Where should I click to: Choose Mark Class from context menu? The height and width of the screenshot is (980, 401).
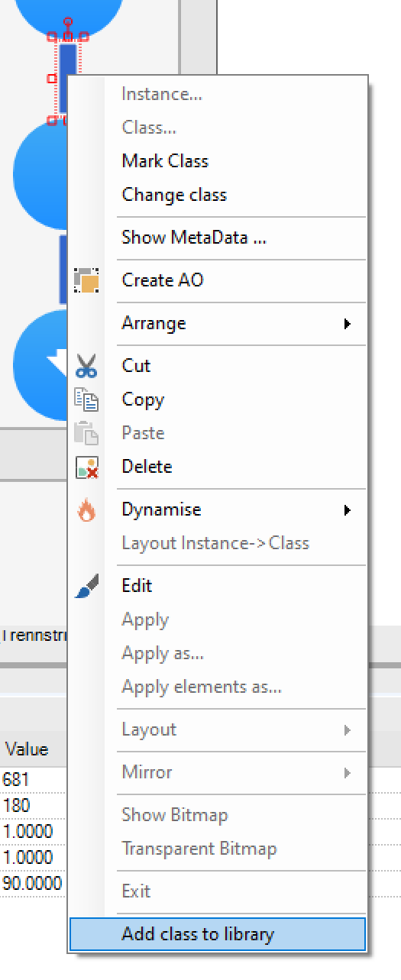click(165, 161)
